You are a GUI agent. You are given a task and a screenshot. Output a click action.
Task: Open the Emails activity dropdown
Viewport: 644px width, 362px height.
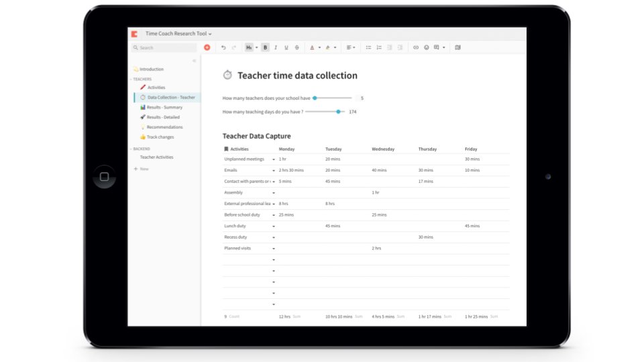click(274, 170)
